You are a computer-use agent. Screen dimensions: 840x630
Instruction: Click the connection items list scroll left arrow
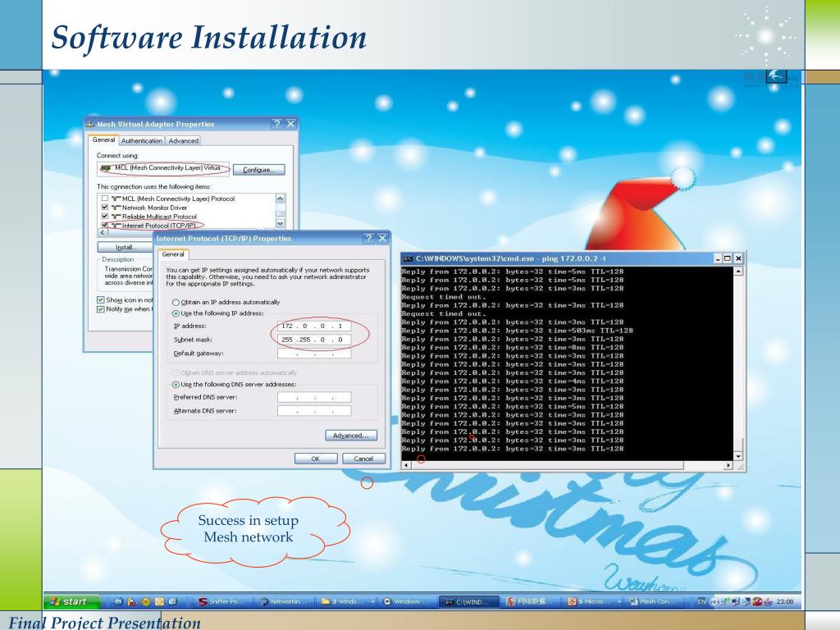click(103, 233)
